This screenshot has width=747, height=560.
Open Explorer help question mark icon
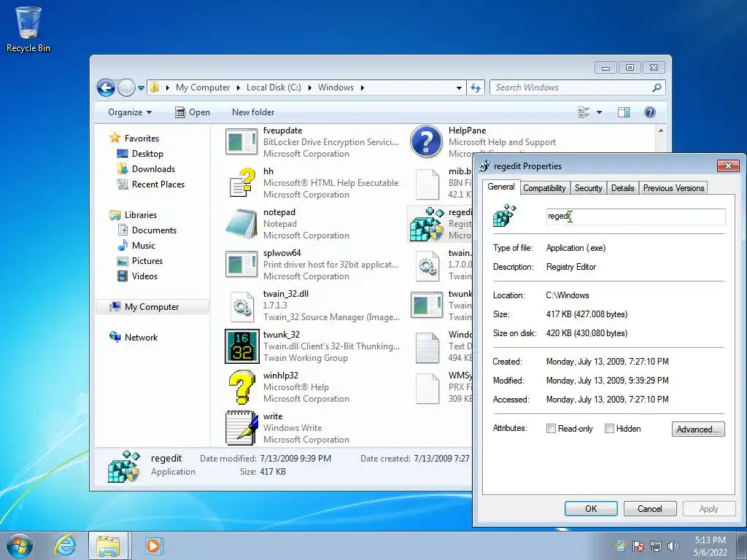click(649, 112)
